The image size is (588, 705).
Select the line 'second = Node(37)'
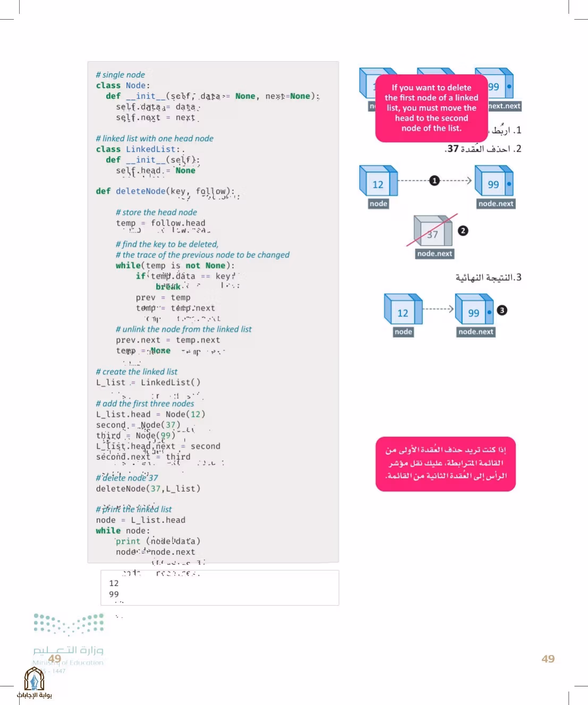tap(138, 425)
